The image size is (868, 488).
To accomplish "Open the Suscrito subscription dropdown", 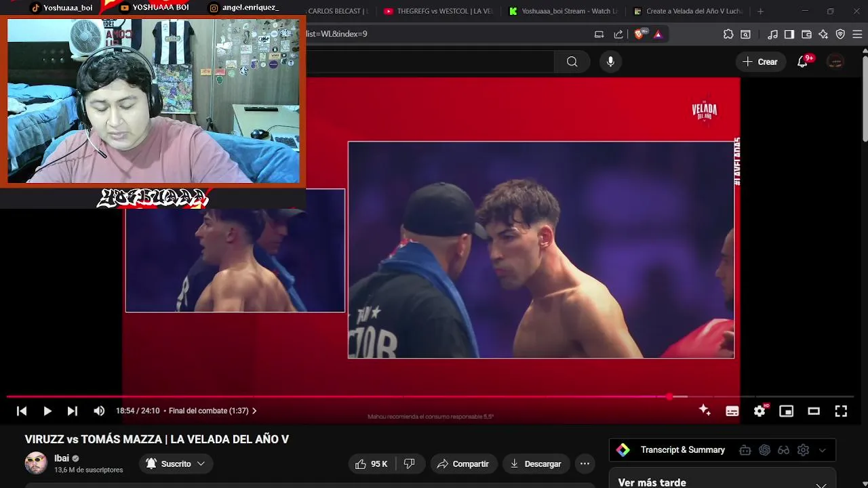I will 176,464.
